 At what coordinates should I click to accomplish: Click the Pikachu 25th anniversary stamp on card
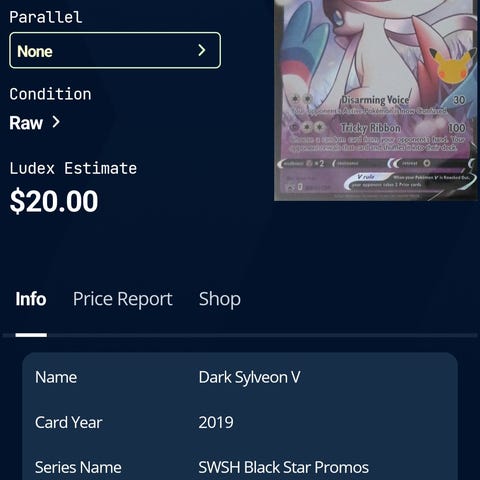[x=453, y=65]
